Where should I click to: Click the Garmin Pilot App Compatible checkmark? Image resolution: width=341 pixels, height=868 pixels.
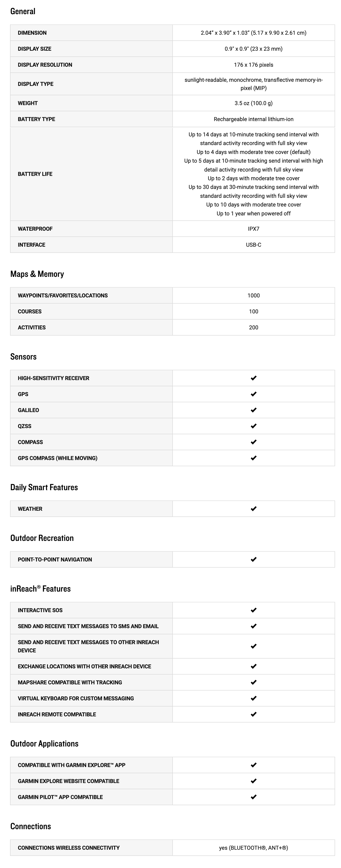pos(254,797)
